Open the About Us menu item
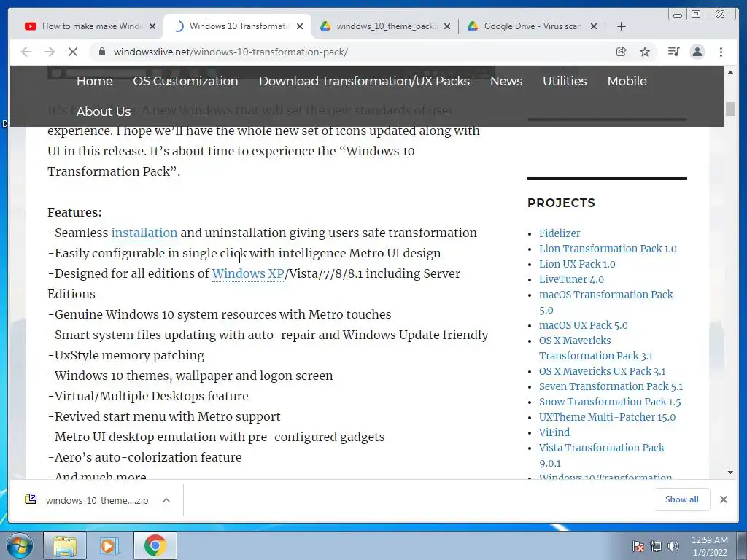This screenshot has height=560, width=747. [104, 112]
